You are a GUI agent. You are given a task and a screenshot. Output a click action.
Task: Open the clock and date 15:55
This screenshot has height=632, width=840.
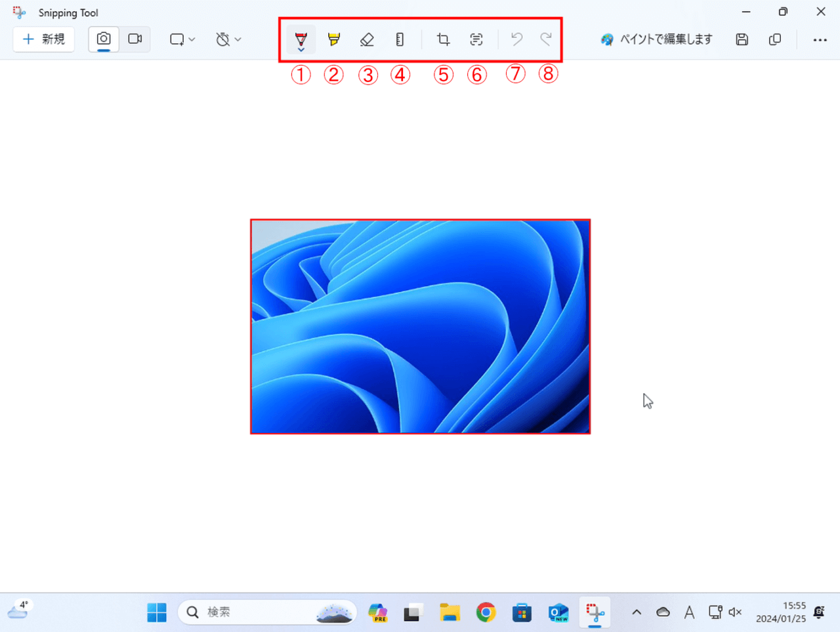tap(780, 612)
